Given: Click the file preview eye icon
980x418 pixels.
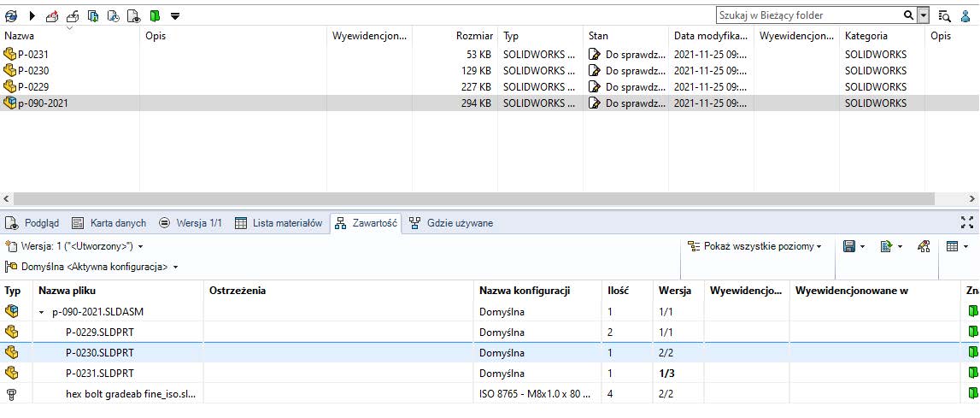Looking at the screenshot, I should (x=134, y=15).
